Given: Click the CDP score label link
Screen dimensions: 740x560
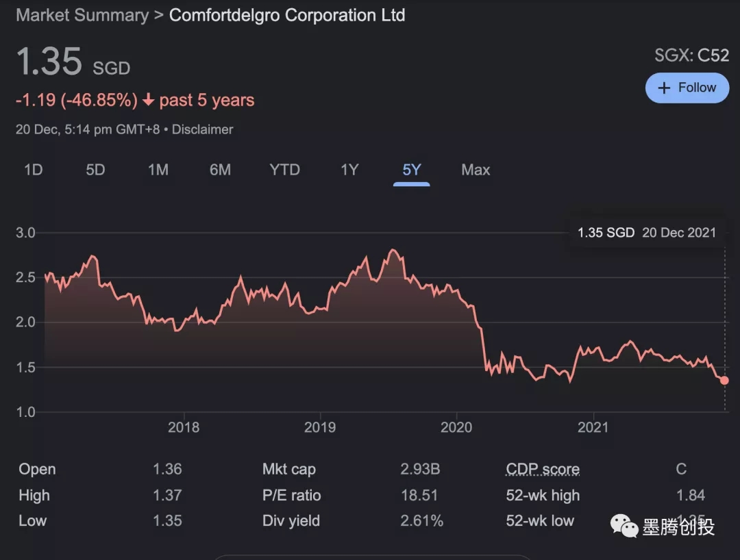Looking at the screenshot, I should pyautogui.click(x=543, y=470).
